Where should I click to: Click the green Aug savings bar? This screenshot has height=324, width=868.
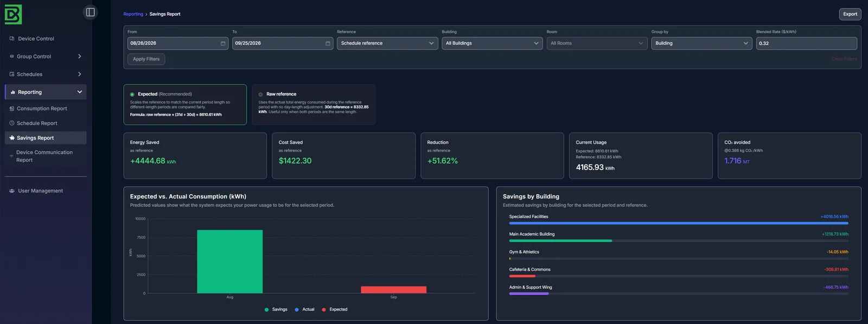pos(229,262)
